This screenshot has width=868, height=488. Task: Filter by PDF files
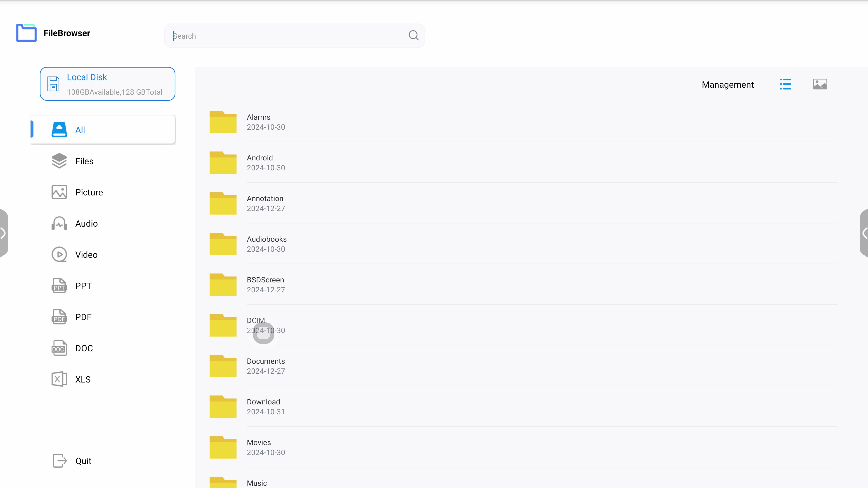(83, 317)
